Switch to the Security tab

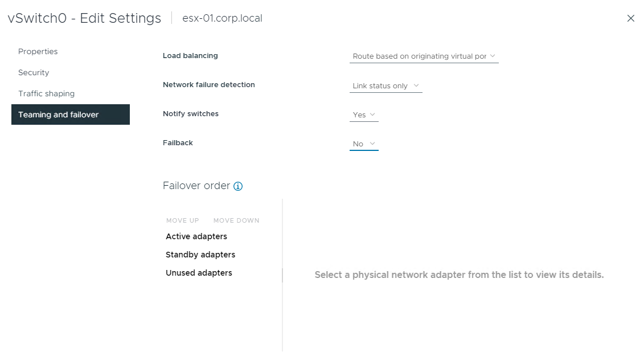[34, 73]
